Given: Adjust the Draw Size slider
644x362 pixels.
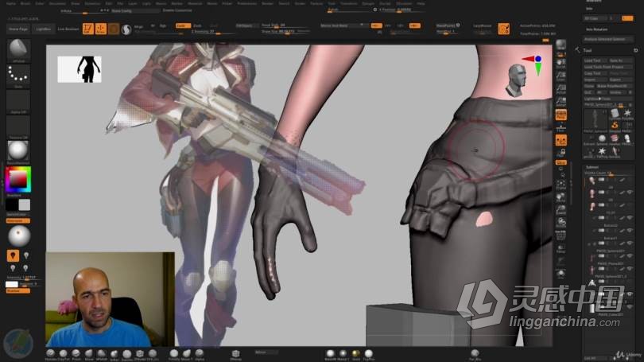Looking at the screenshot, I should point(285,32).
